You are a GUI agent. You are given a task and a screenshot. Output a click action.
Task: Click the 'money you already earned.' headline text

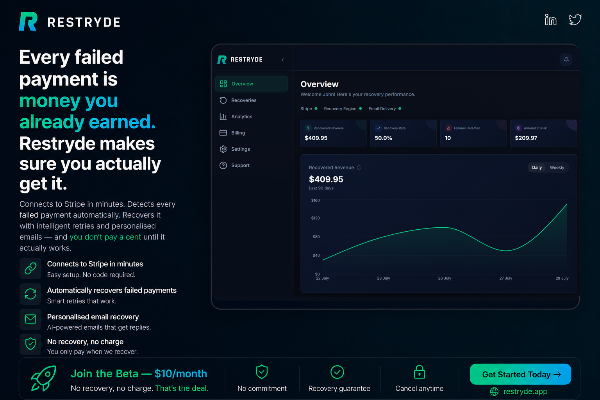click(87, 111)
